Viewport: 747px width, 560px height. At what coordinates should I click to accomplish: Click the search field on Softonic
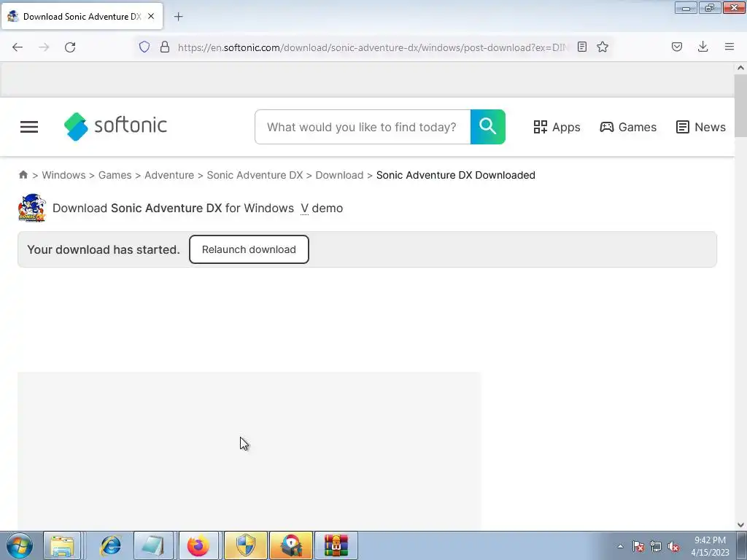(363, 127)
